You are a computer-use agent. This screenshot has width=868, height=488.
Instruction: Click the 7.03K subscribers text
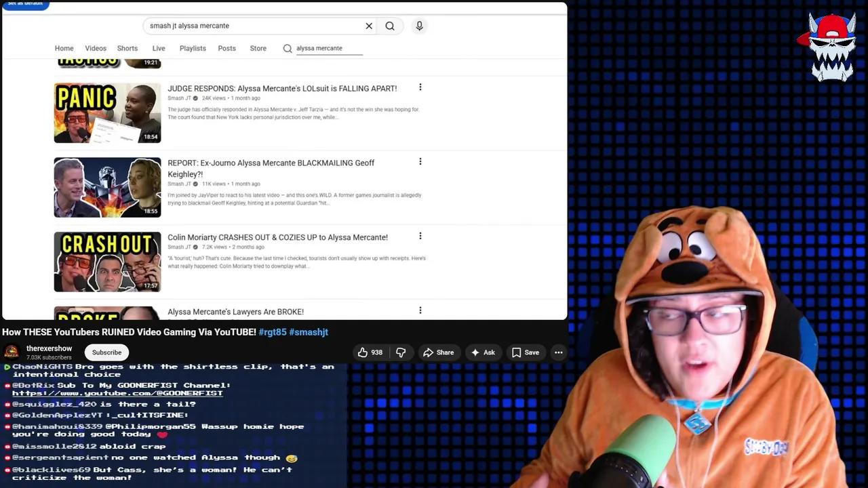coord(49,357)
